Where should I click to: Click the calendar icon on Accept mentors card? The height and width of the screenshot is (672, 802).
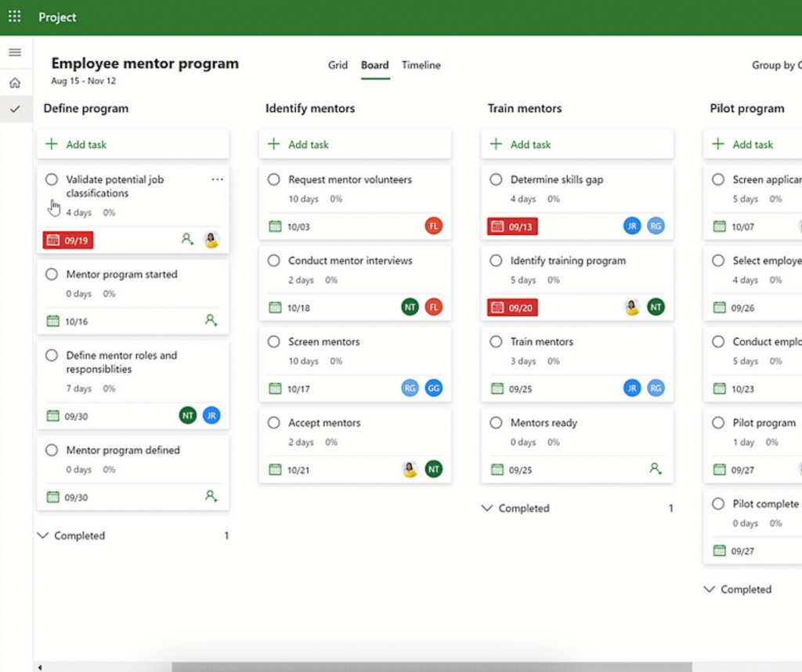tap(275, 468)
